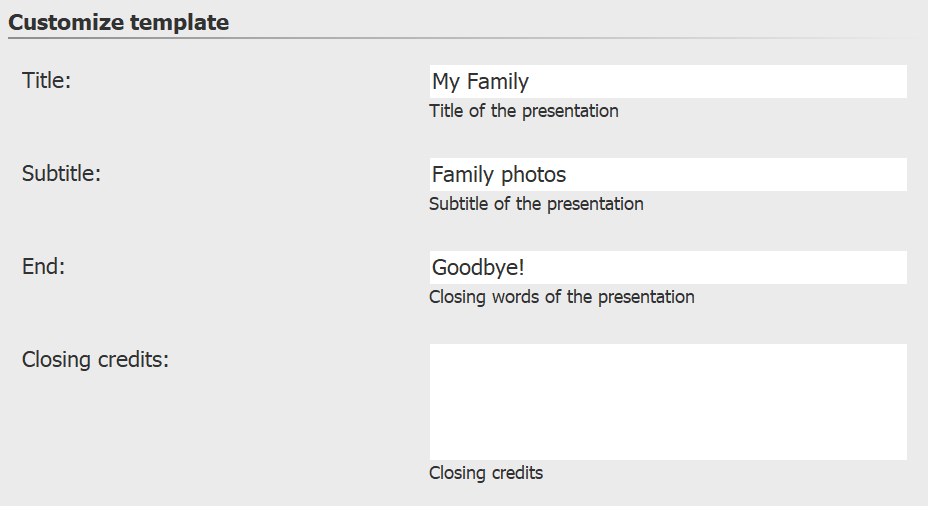Click the "Closing words of the presentation" hint
This screenshot has height=506, width=928.
coord(561,297)
